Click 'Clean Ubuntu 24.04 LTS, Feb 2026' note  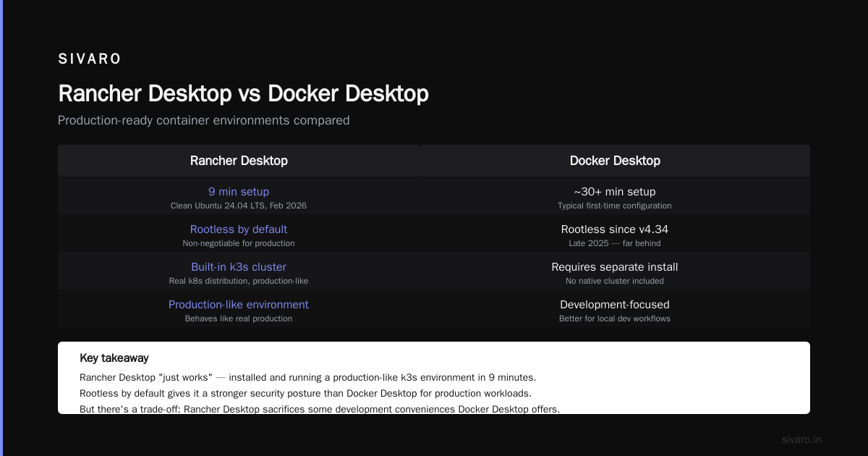point(239,206)
